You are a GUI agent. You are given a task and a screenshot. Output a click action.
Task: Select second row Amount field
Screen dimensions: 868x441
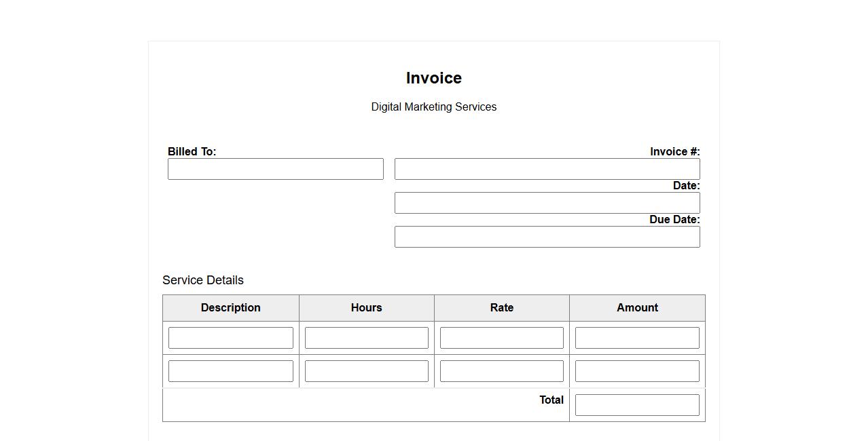(x=637, y=371)
